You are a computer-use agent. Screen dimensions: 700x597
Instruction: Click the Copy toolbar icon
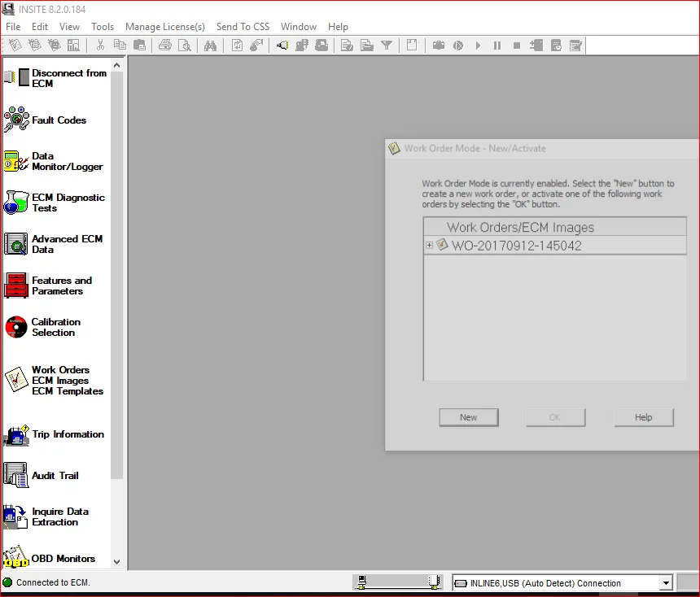120,45
